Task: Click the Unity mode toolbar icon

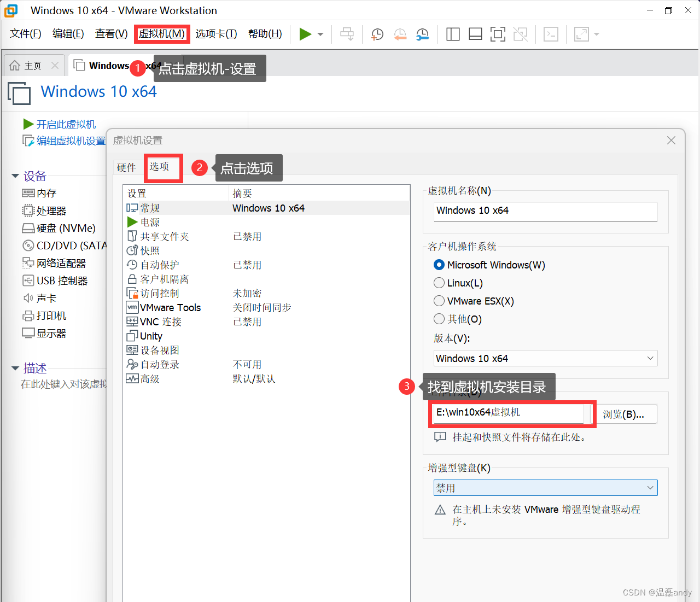Action: tap(521, 34)
